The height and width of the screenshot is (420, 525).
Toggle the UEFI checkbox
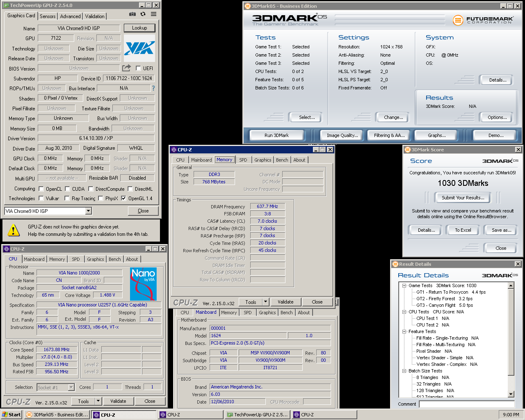pos(138,68)
